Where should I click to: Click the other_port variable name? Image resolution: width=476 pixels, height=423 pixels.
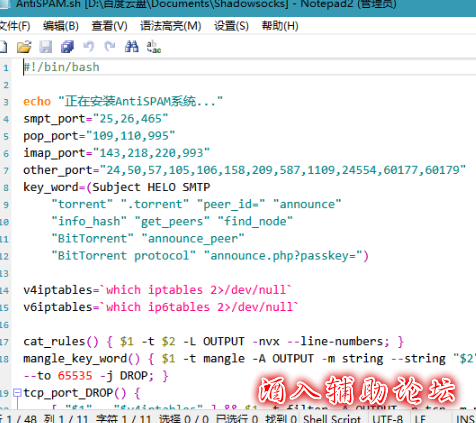(x=58, y=170)
